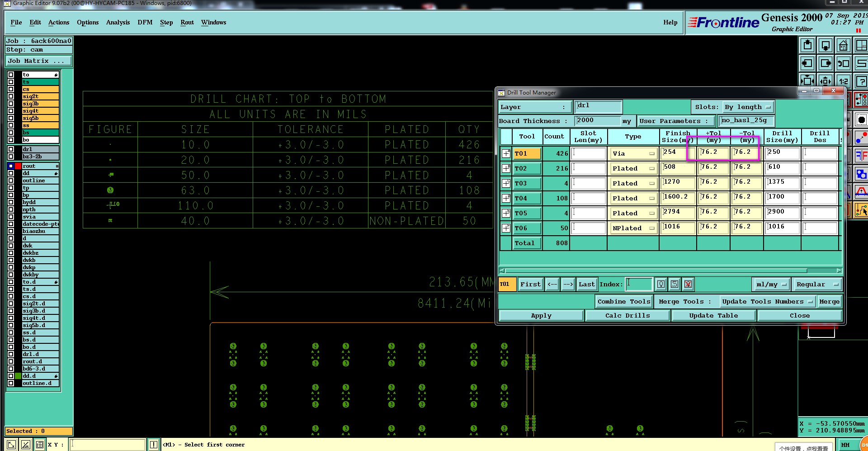Click the grid icon beside X Y label
Viewport: 868px width, 451px height.
40,445
